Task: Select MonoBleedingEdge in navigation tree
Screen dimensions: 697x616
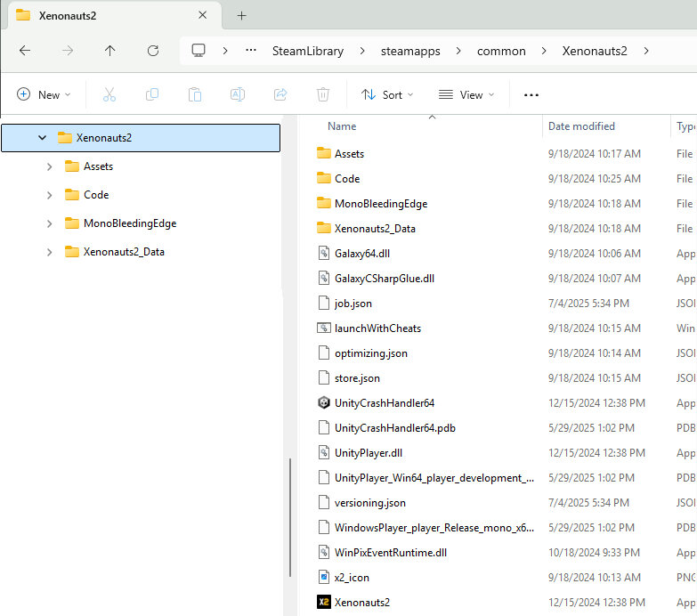Action: 130,223
